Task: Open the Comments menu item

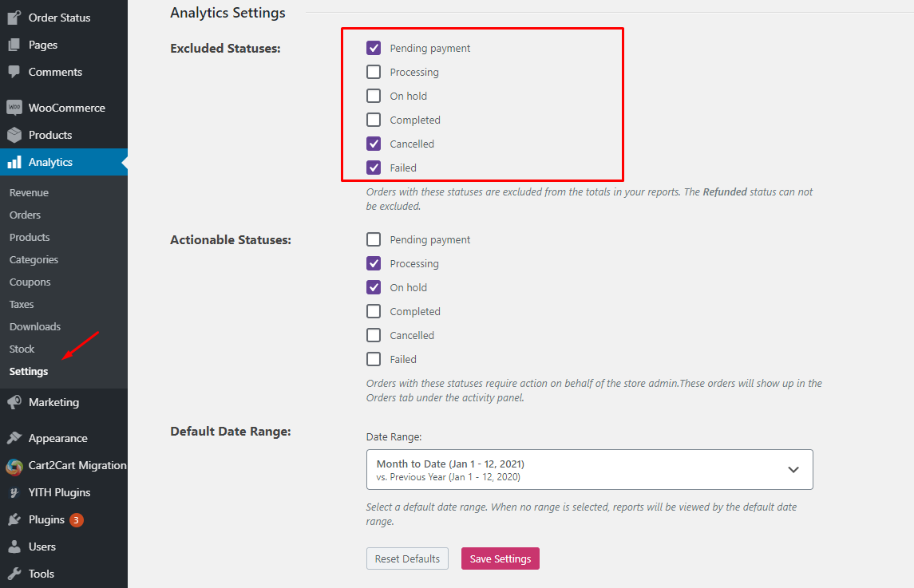Action: tap(55, 72)
